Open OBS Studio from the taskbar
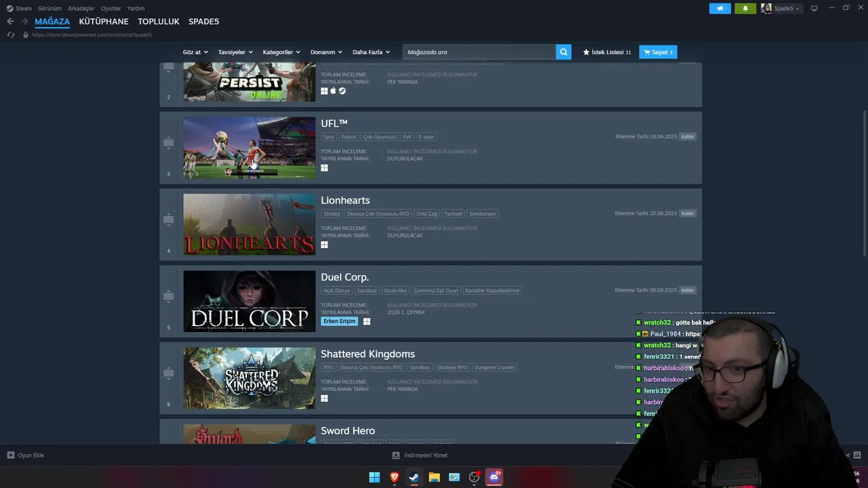 (x=474, y=477)
